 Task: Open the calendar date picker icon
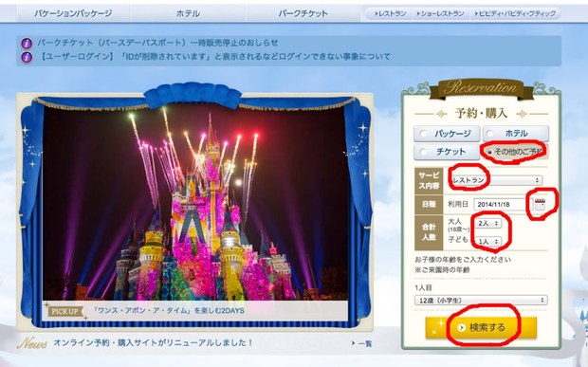click(x=540, y=204)
